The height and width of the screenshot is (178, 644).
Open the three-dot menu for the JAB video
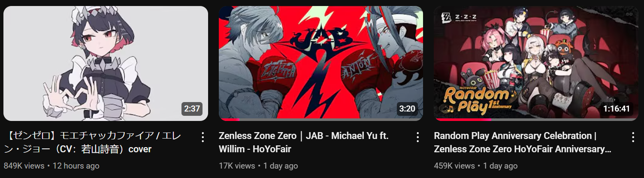click(x=418, y=137)
